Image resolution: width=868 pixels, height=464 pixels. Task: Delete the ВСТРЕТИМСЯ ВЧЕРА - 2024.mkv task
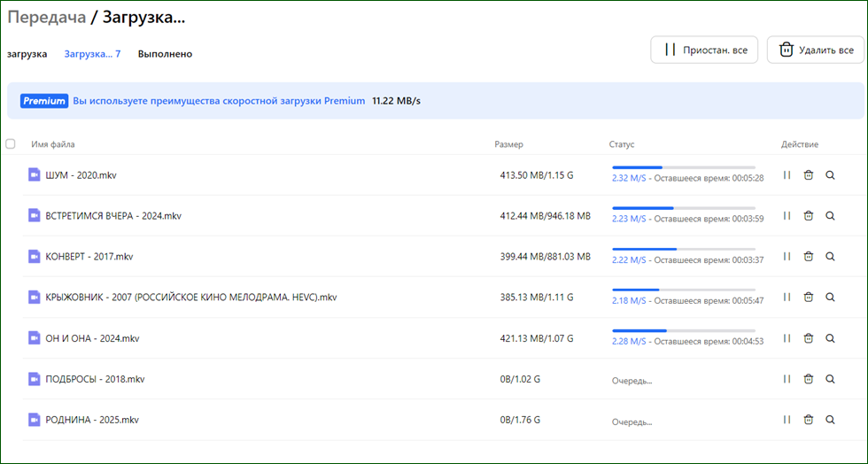[808, 216]
